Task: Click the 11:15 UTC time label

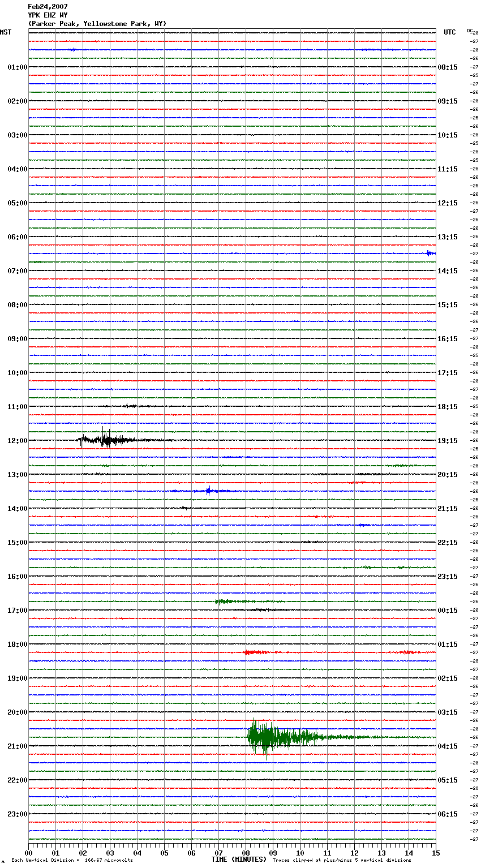Action: click(x=448, y=169)
